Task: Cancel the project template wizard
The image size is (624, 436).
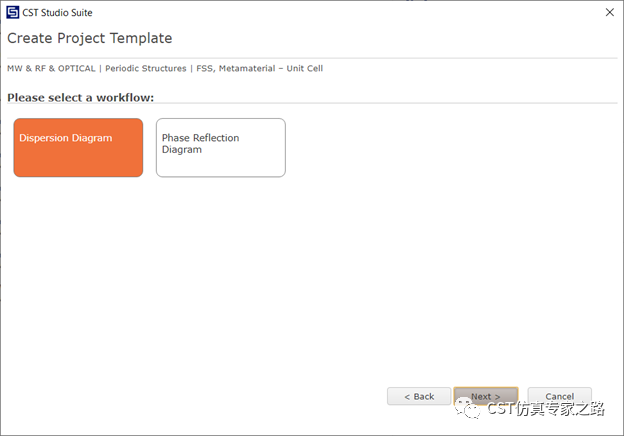Action: click(559, 396)
